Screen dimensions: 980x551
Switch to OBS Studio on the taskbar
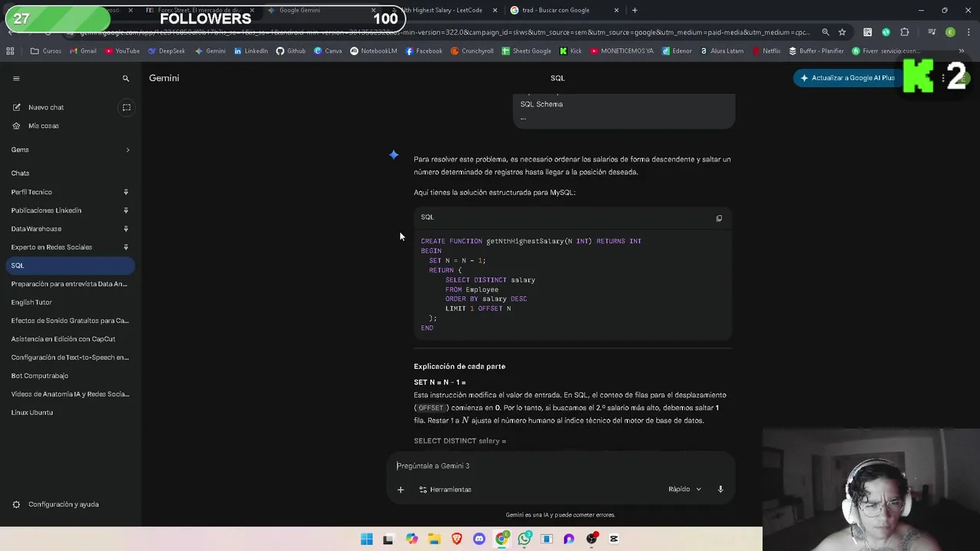(591, 539)
